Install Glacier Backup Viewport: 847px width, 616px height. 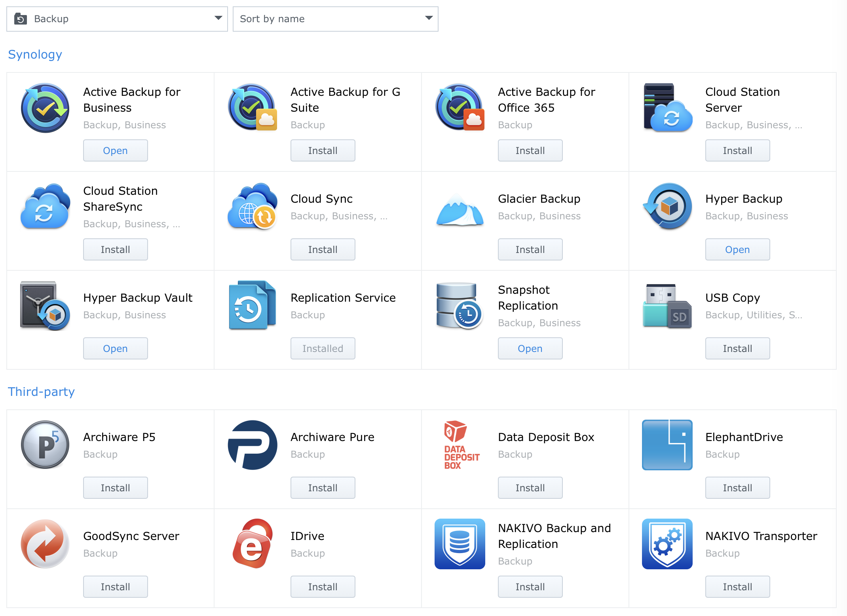pos(530,249)
